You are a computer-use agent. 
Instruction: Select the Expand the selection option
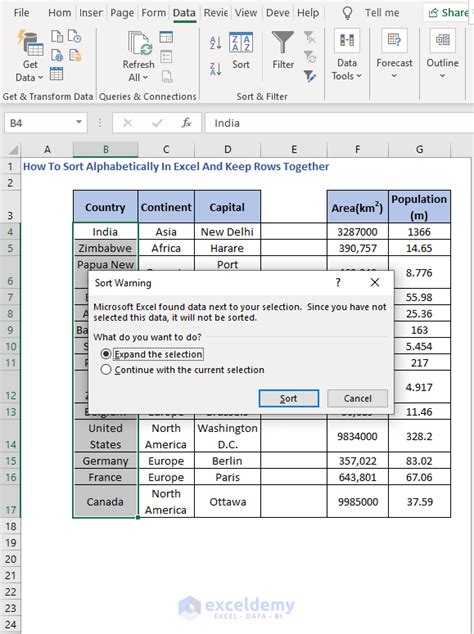pos(152,354)
